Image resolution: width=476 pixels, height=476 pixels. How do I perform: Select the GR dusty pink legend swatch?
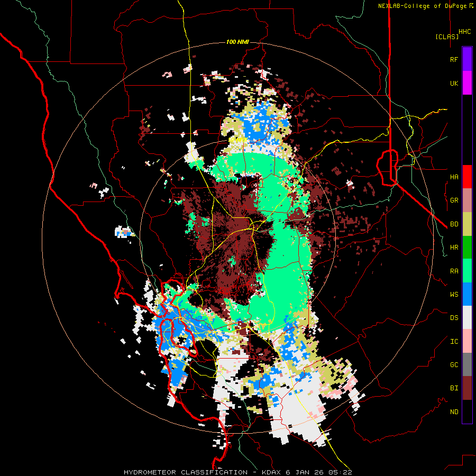click(x=467, y=200)
